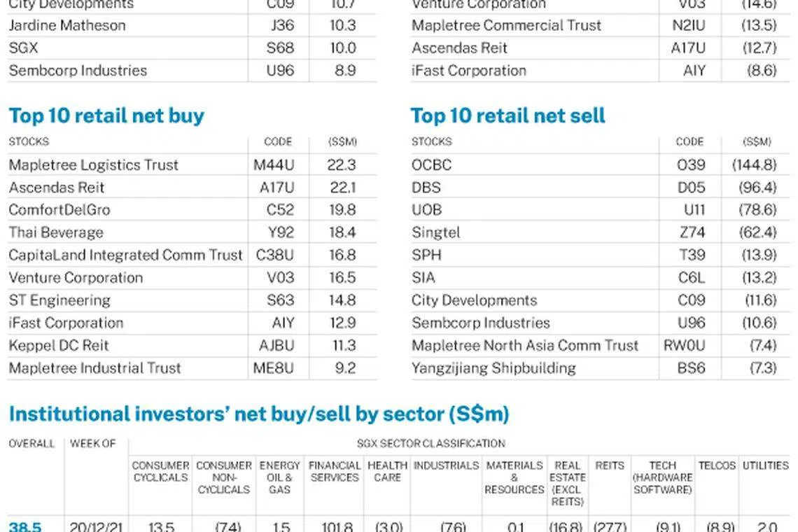Image resolution: width=798 pixels, height=532 pixels.
Task: Click the 'Top 10 retail net sell' heading
Action: (507, 115)
